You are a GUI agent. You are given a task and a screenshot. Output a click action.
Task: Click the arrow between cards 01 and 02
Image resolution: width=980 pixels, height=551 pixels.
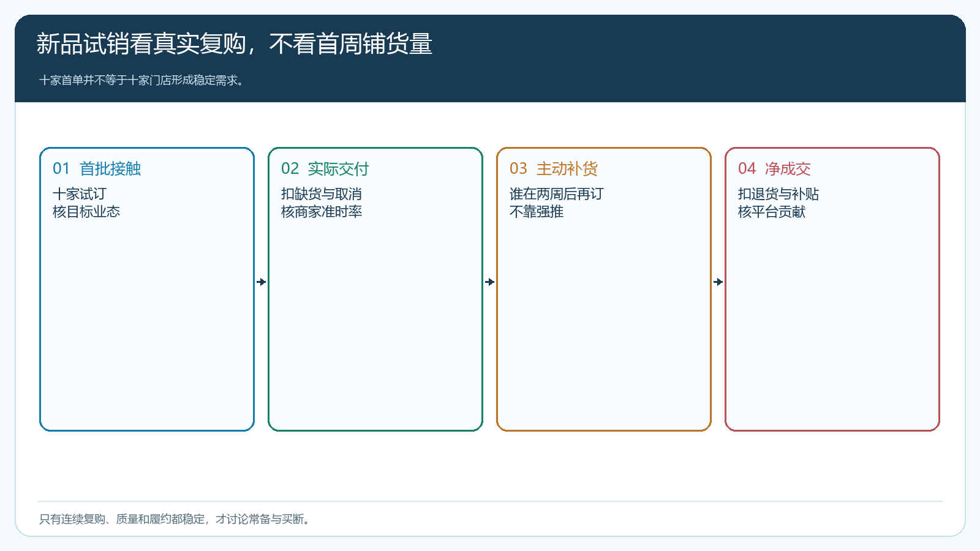[x=262, y=282]
